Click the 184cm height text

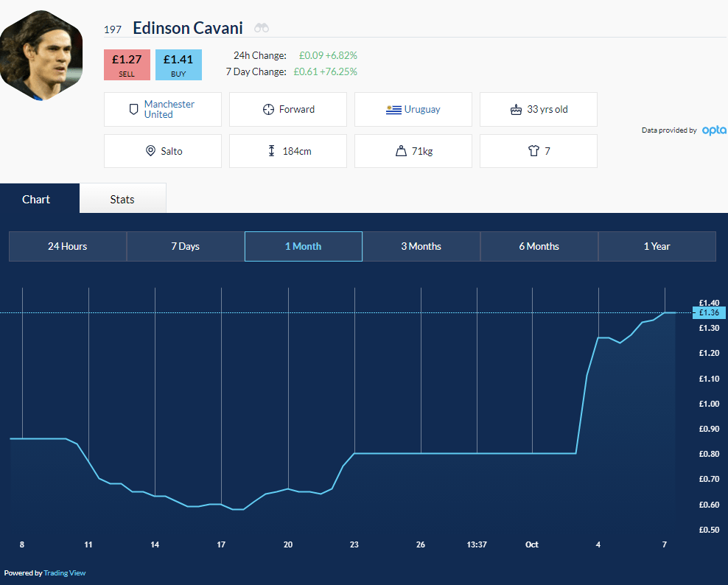(x=297, y=151)
